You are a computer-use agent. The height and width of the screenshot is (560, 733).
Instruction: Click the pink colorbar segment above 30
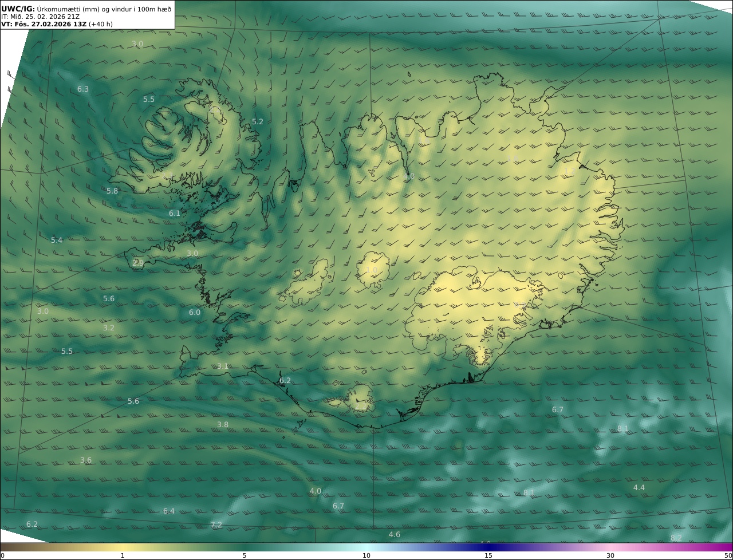(610, 547)
